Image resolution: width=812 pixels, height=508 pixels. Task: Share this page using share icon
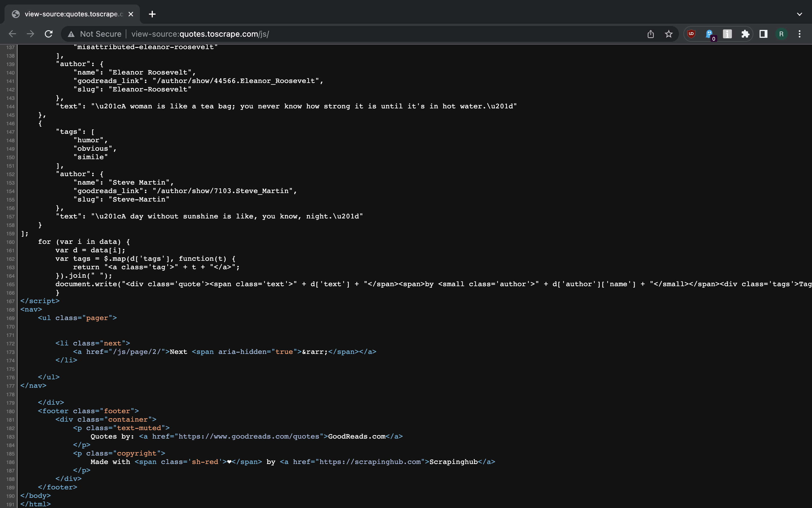coord(651,34)
